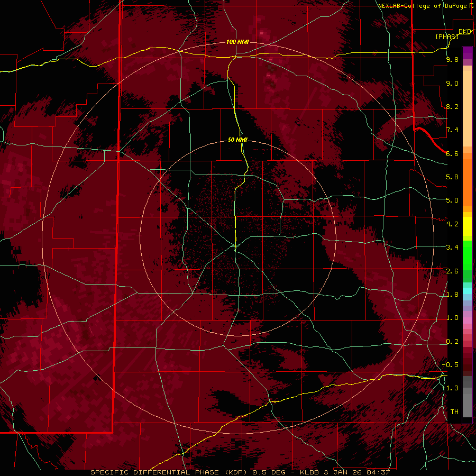
Task: Click the 7.4 value on the color scale
Action: 452,130
